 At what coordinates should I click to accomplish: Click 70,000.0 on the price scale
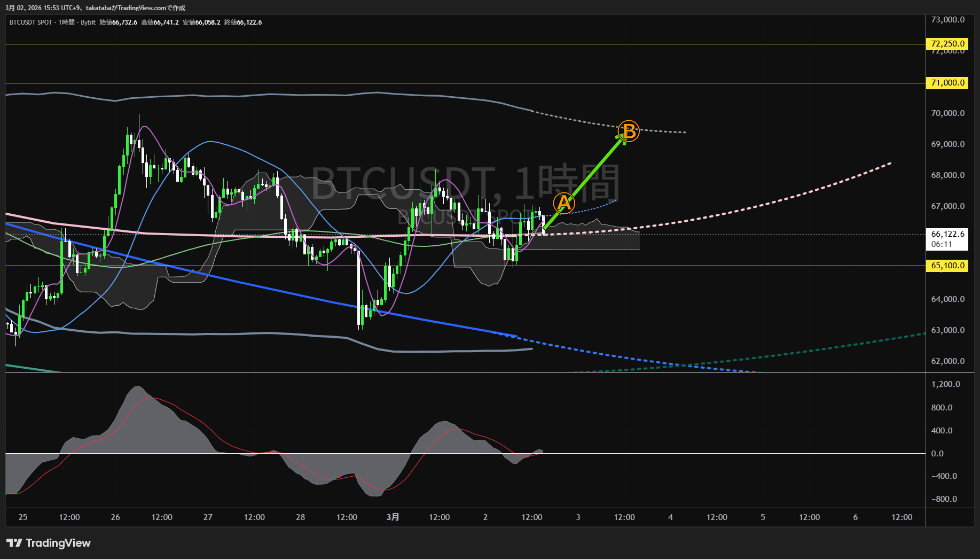click(x=947, y=113)
